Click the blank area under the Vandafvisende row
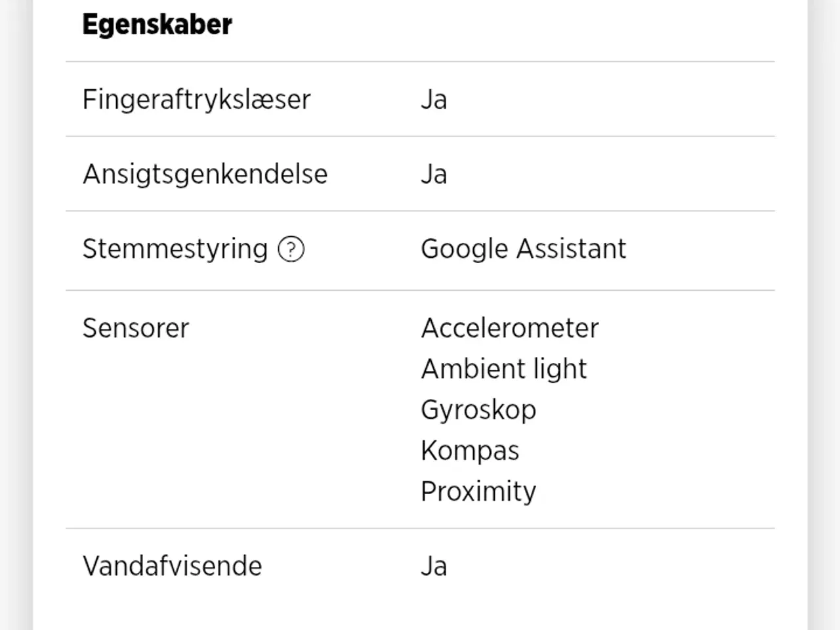The width and height of the screenshot is (840, 630). 420,610
